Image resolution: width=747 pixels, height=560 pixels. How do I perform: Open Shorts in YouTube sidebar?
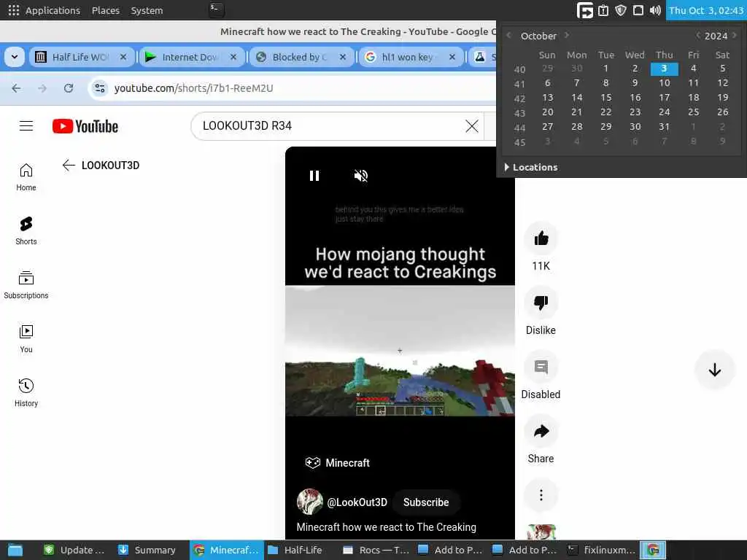pos(26,231)
